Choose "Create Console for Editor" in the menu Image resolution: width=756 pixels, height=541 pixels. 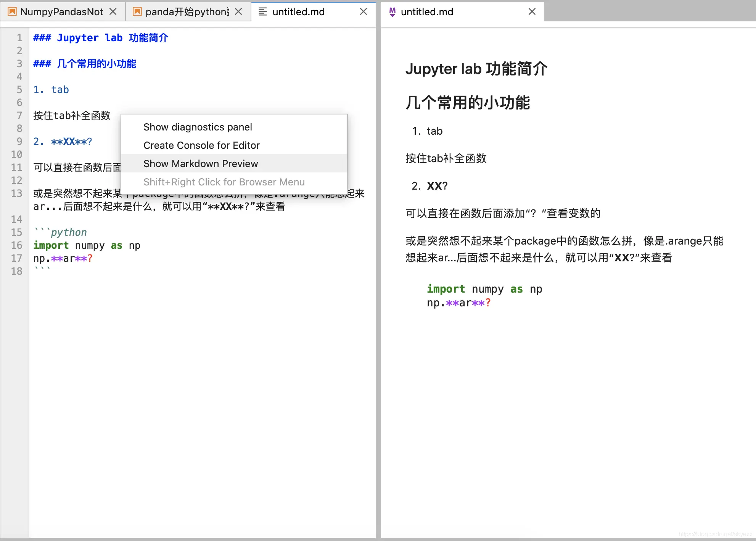pos(201,145)
